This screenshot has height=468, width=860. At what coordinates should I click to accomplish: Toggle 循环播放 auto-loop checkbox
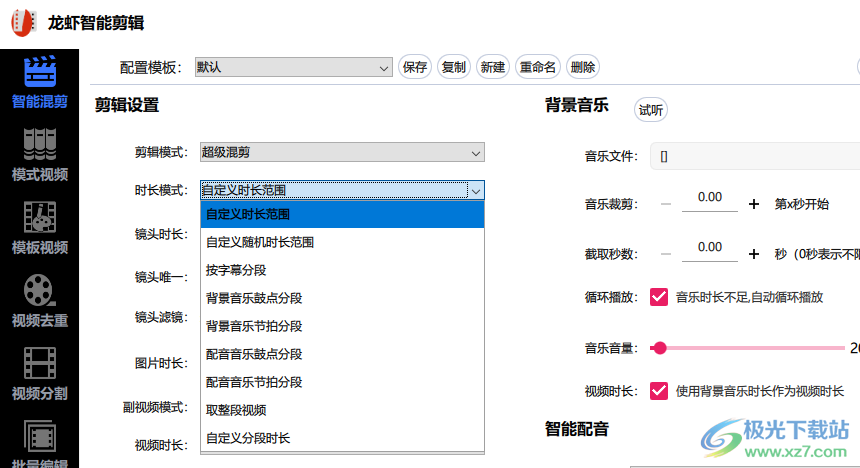[x=659, y=297]
